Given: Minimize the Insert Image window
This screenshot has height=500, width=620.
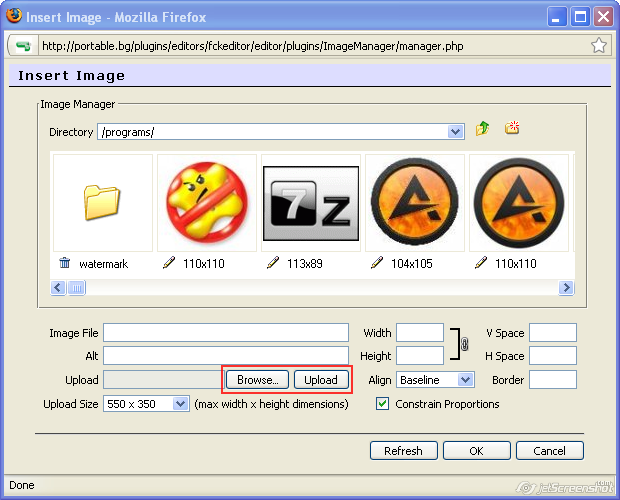Looking at the screenshot, I should 557,17.
